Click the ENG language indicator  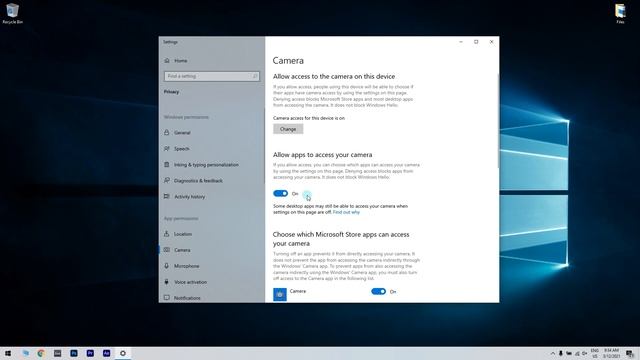click(x=595, y=353)
